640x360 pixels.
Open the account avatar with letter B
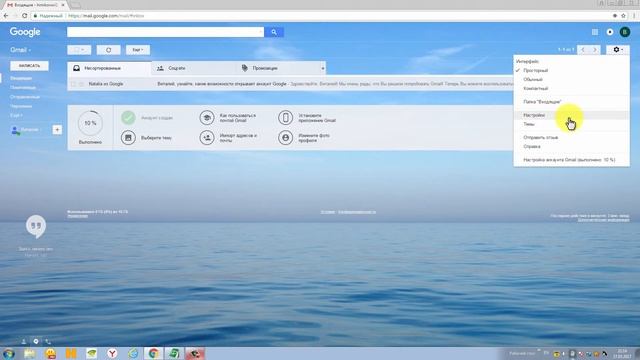[624, 32]
